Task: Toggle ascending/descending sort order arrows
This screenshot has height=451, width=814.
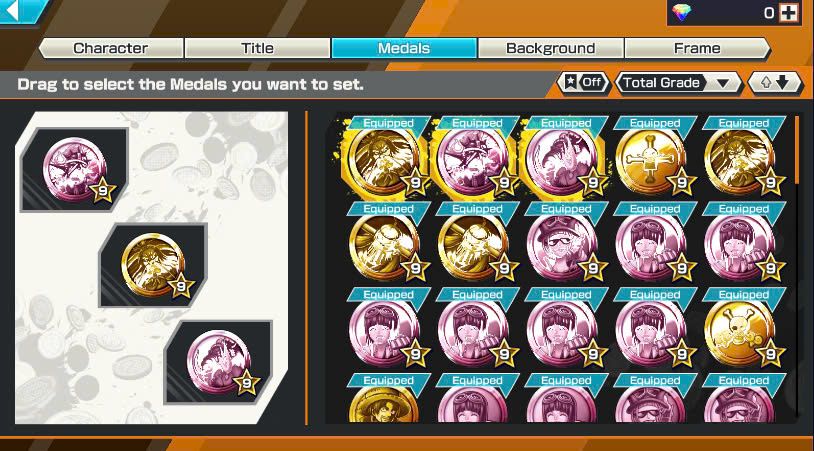Action: coord(775,83)
